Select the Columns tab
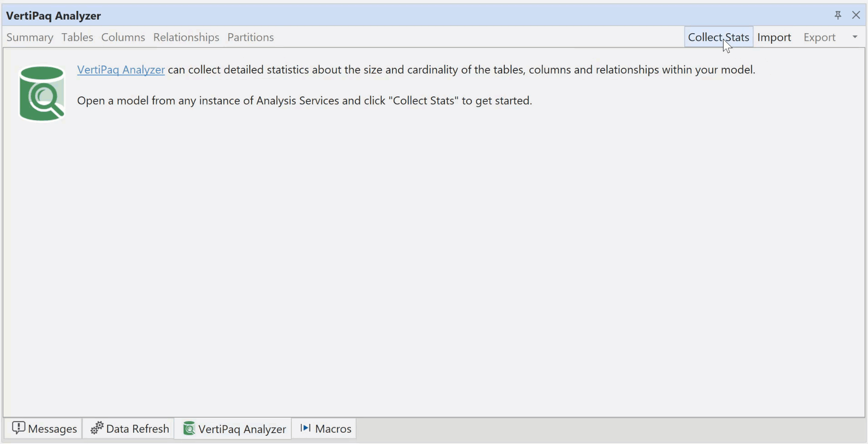The image size is (868, 444). click(123, 37)
